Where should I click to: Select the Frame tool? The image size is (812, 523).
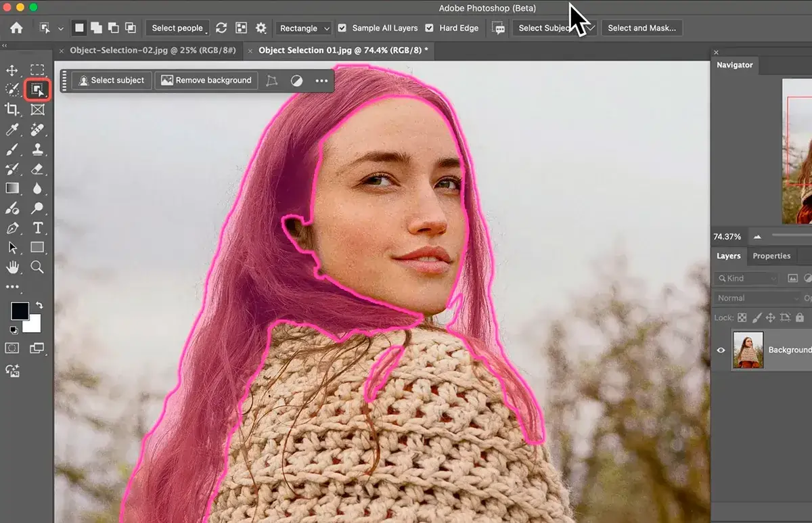(37, 109)
